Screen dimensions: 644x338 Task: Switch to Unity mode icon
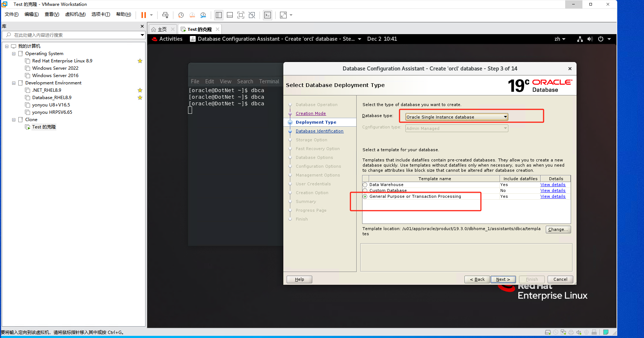click(x=252, y=15)
